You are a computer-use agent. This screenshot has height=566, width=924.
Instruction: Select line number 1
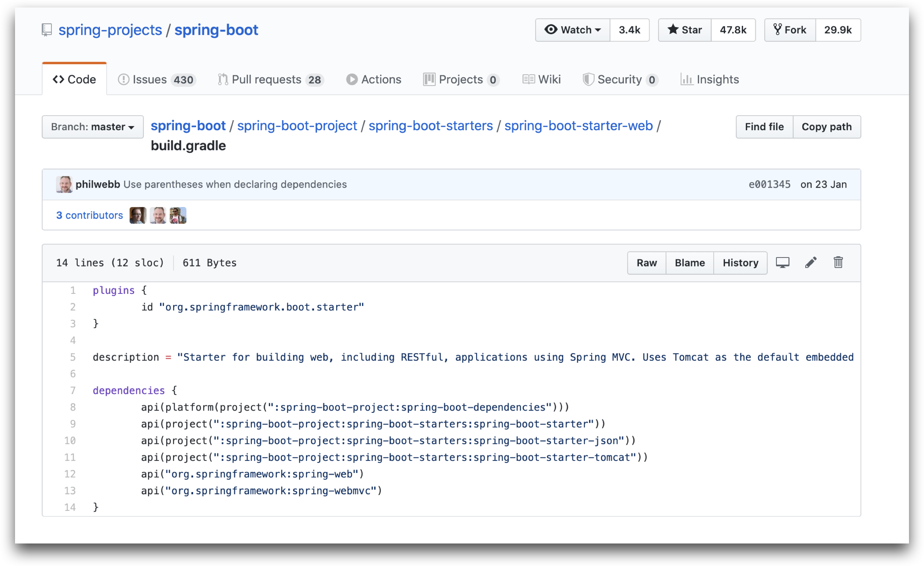pos(73,291)
